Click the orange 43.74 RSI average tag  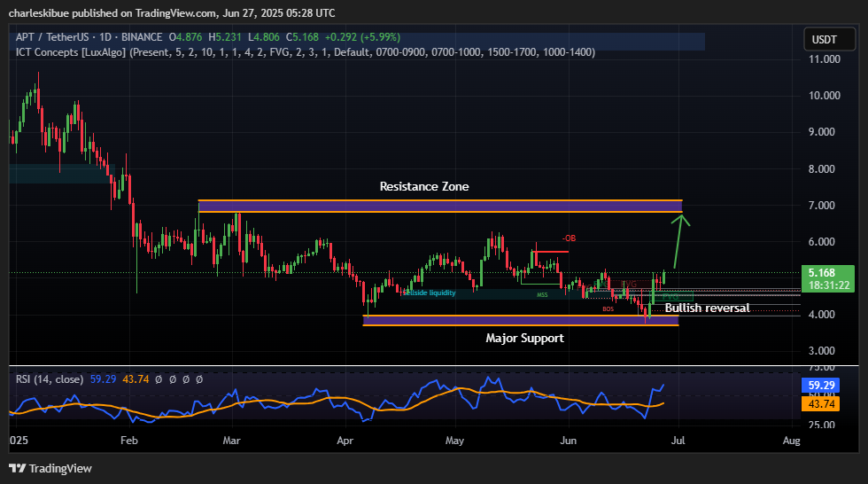tap(820, 403)
